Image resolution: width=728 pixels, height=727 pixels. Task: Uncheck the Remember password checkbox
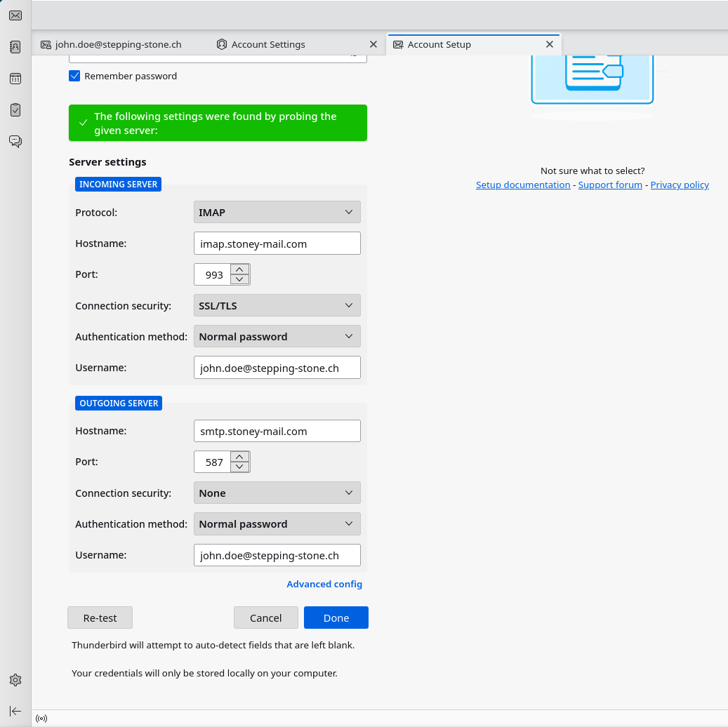point(74,76)
